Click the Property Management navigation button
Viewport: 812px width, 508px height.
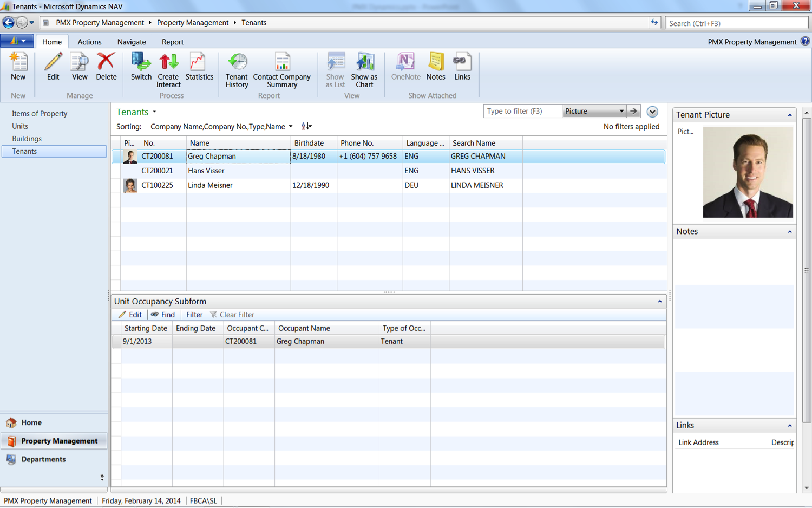(54, 441)
